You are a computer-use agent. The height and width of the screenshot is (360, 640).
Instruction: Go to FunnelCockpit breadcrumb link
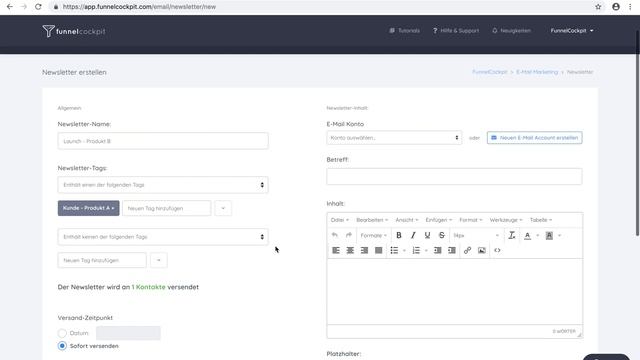(x=489, y=72)
